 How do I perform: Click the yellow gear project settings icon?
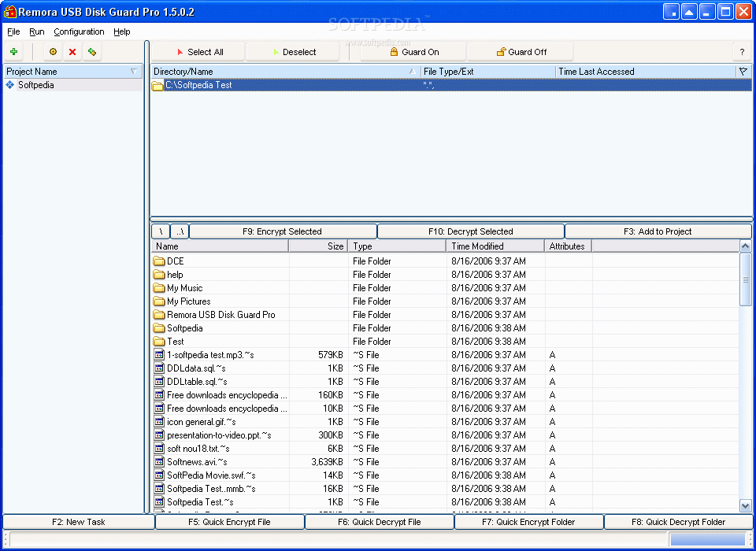coord(53,52)
